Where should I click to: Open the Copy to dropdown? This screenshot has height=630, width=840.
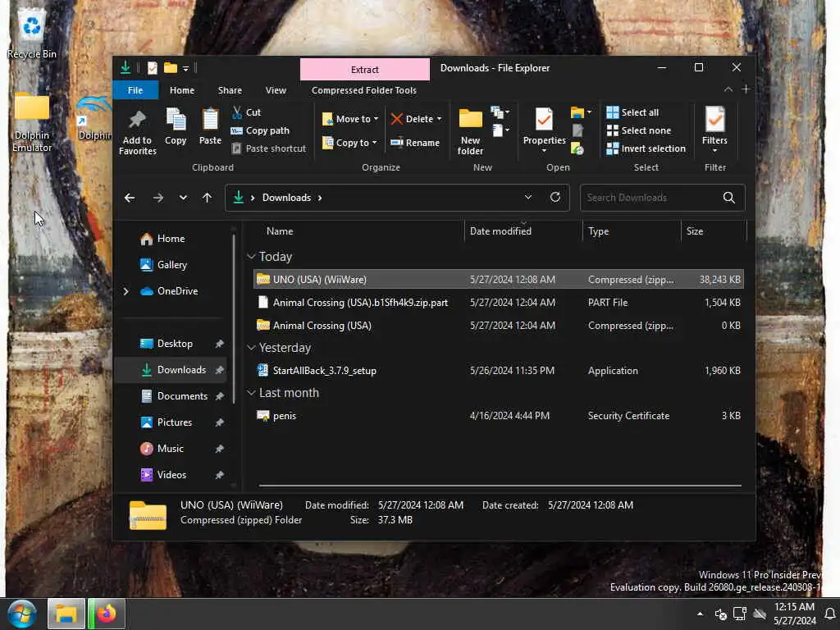tap(349, 143)
